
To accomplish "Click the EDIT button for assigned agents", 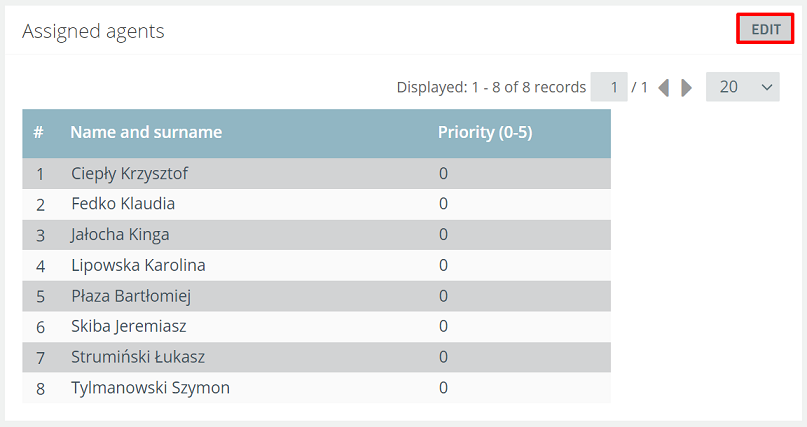I will (x=765, y=29).
